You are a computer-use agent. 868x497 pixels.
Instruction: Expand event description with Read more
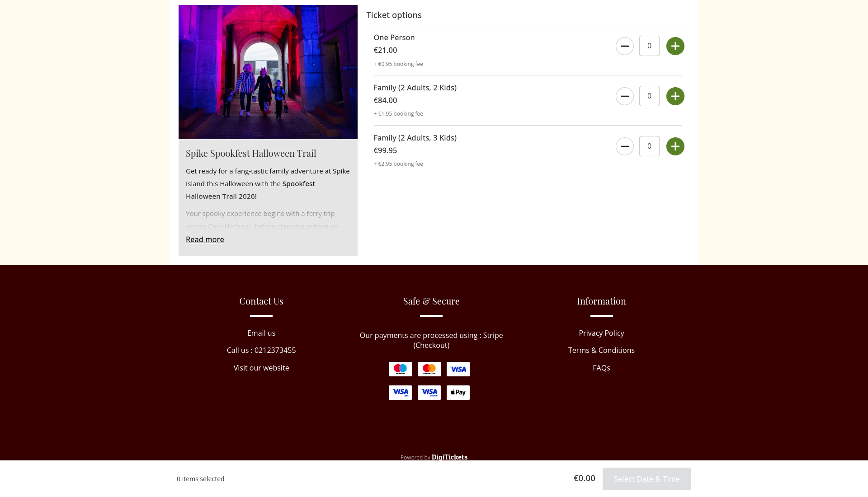(x=205, y=239)
